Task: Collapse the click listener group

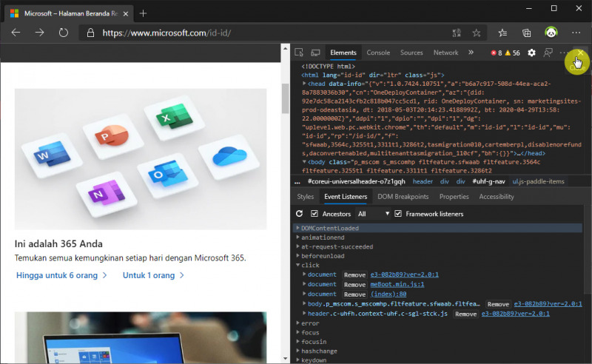Action: [298, 265]
